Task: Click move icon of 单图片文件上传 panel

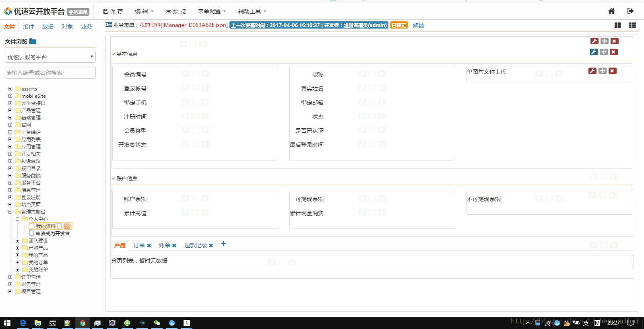Action: tap(603, 71)
